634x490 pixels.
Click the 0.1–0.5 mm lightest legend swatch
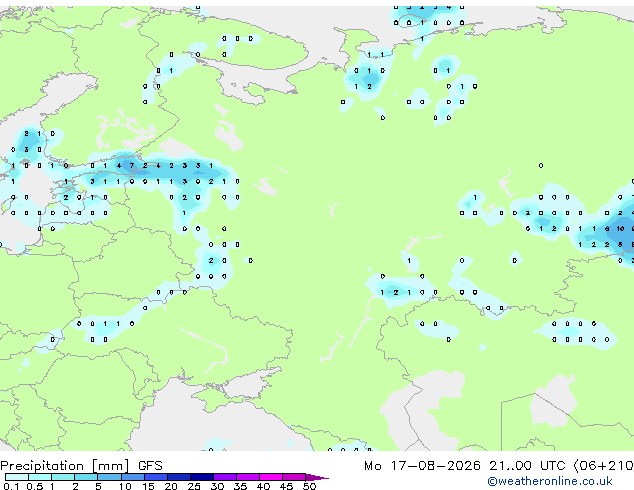[17, 477]
